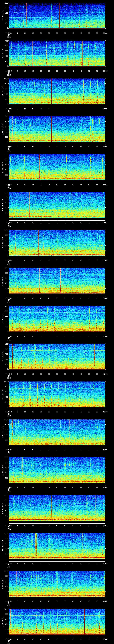
Task: Click the spectrogram plot starting at 14:34:00
Action: click(x=57, y=129)
